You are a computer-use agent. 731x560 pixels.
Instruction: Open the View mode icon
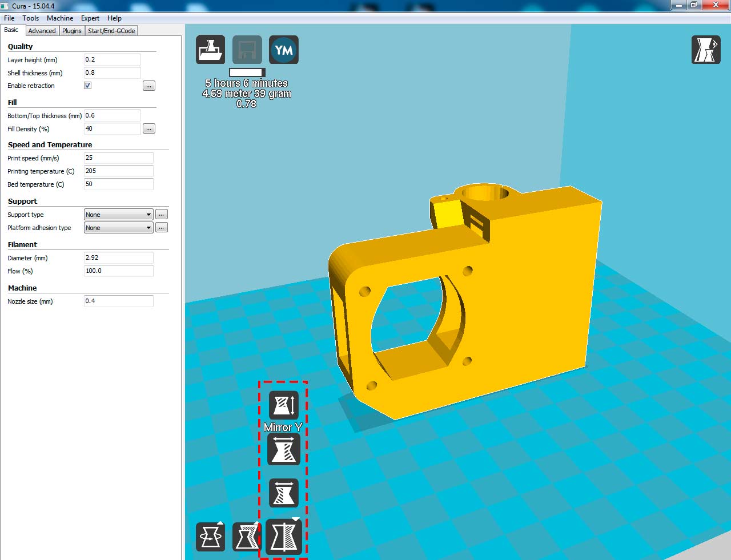706,50
